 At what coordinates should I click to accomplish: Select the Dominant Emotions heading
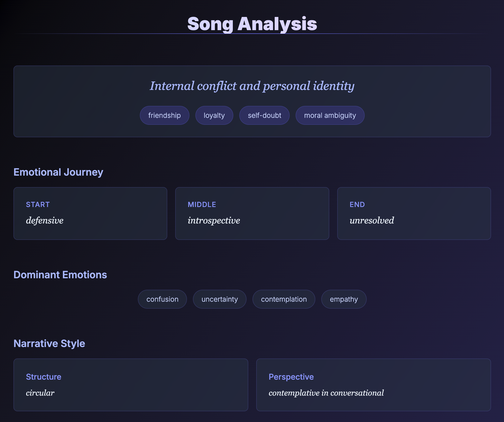pyautogui.click(x=60, y=275)
